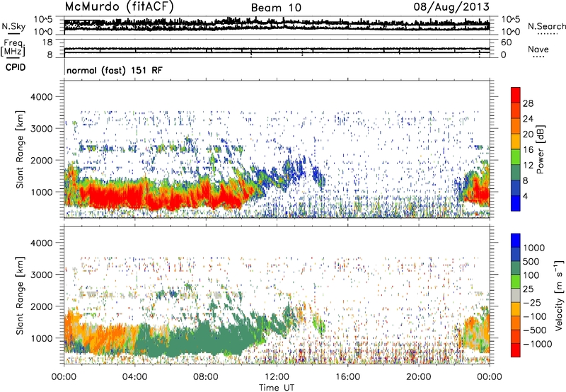
Task: Click the "12:00" time tick label
Action: [x=277, y=377]
